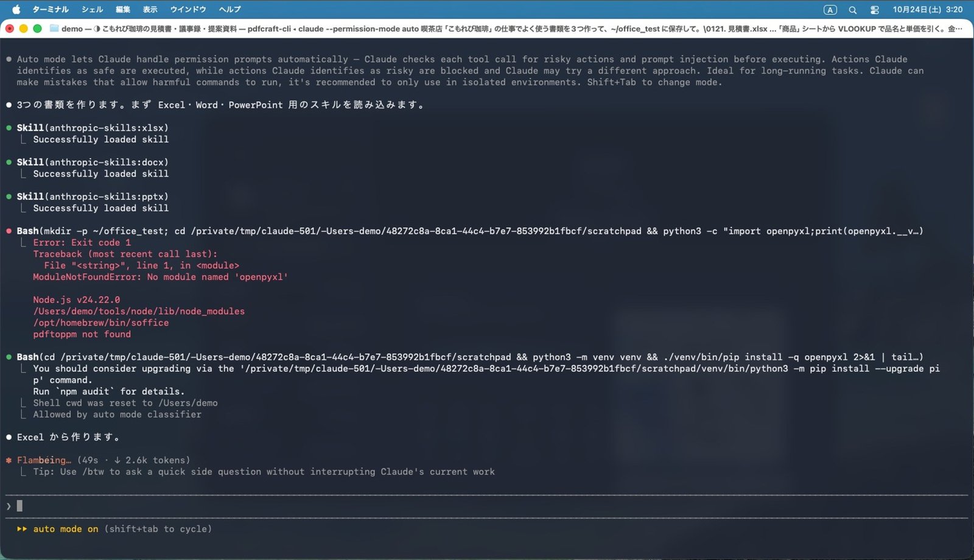
Task: Click the input source A icon
Action: 830,10
